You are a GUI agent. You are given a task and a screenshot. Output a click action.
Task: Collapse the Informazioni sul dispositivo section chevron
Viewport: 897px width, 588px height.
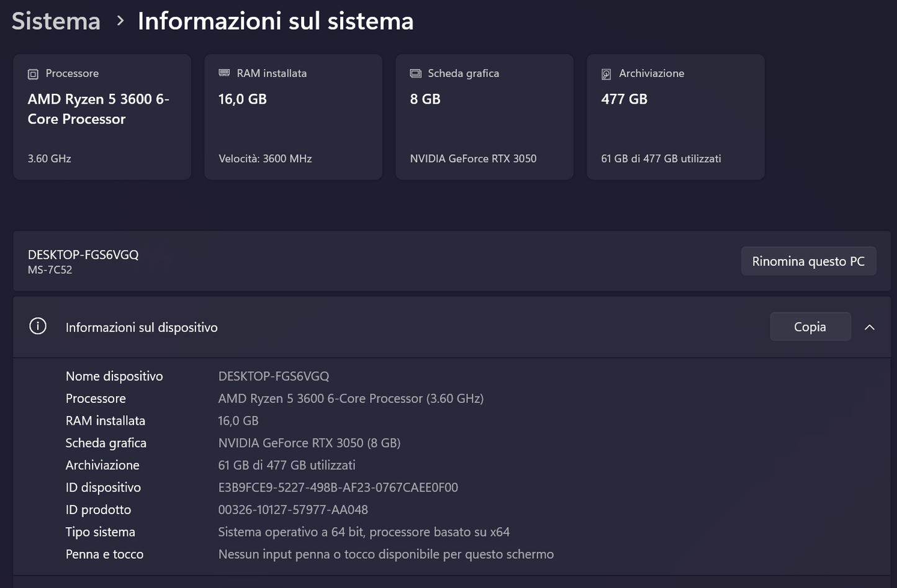[870, 327]
